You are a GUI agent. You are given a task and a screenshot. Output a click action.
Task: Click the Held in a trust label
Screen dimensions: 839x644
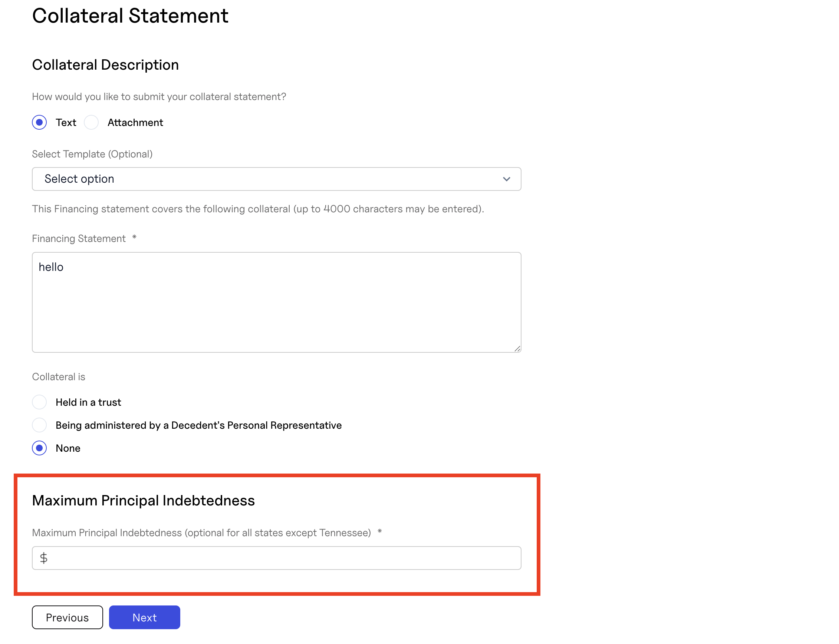[88, 402]
